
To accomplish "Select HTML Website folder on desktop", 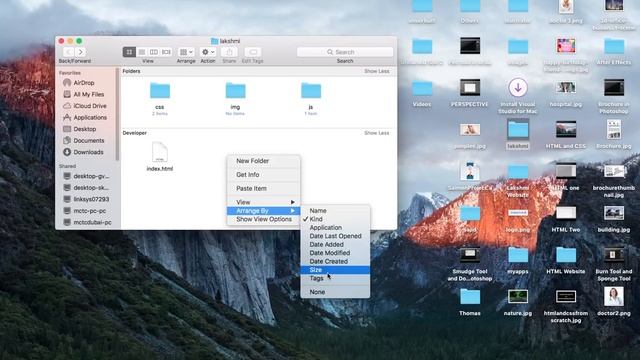I will tap(566, 256).
